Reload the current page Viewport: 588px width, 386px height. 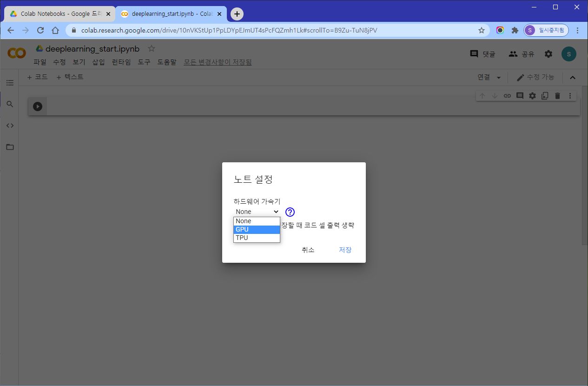pyautogui.click(x=40, y=30)
